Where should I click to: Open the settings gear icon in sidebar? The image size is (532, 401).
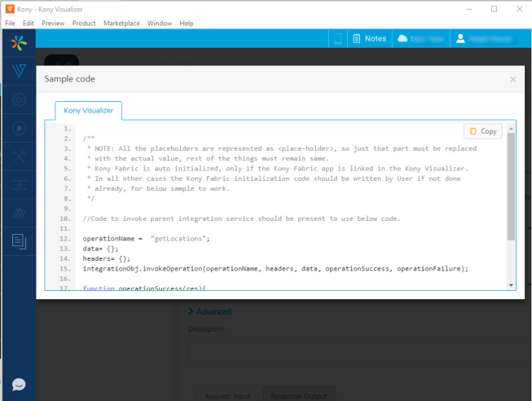[x=19, y=99]
